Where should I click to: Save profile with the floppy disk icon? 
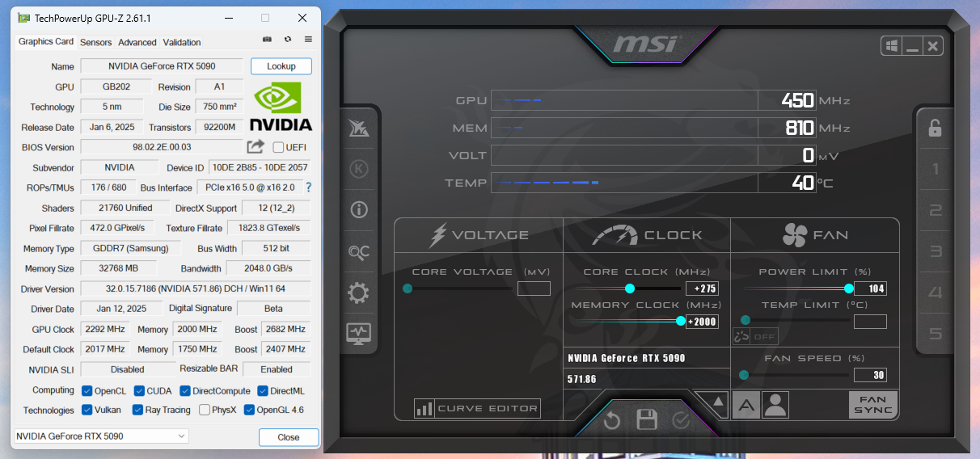pos(646,419)
